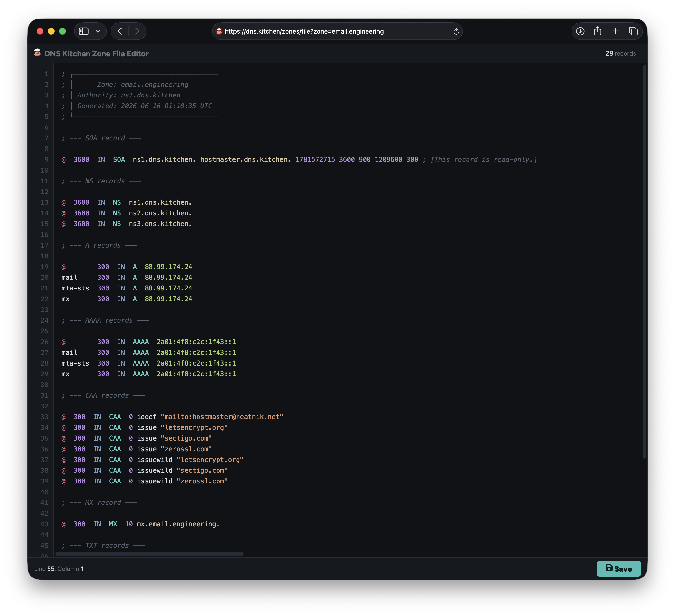Show tab overview icon

633,31
